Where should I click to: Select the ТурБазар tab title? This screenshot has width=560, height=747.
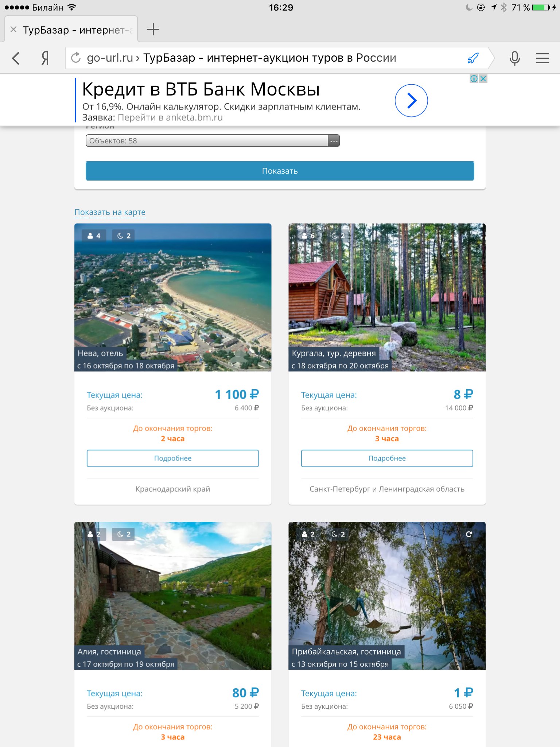(78, 30)
